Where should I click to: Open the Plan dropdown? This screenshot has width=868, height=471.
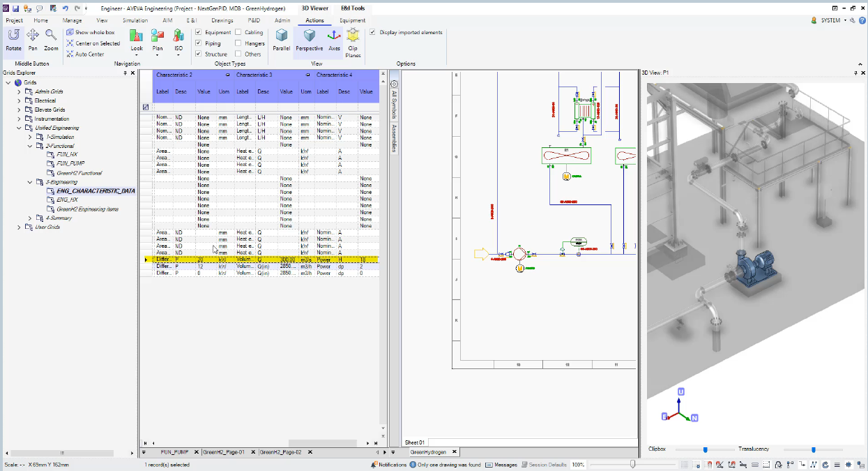[158, 43]
